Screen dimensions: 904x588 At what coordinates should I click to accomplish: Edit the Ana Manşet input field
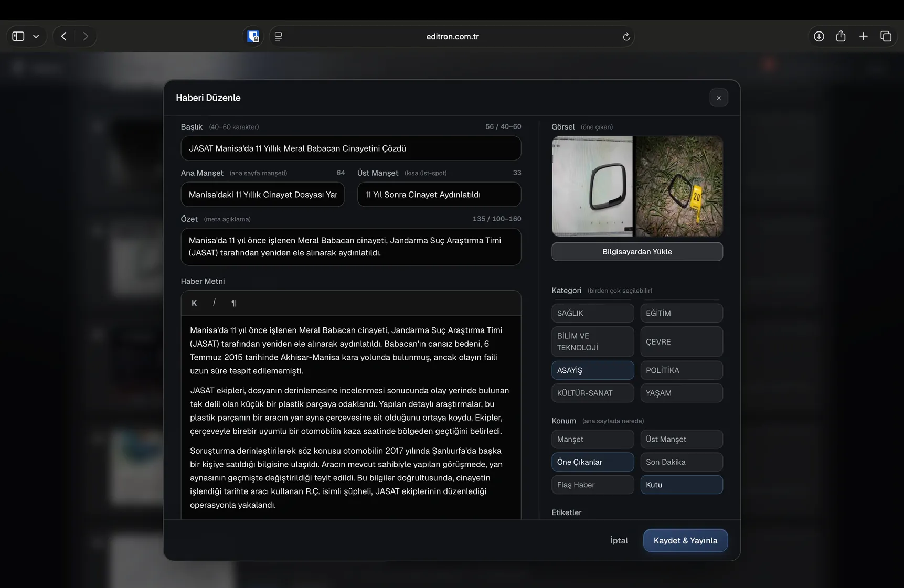[x=263, y=195]
